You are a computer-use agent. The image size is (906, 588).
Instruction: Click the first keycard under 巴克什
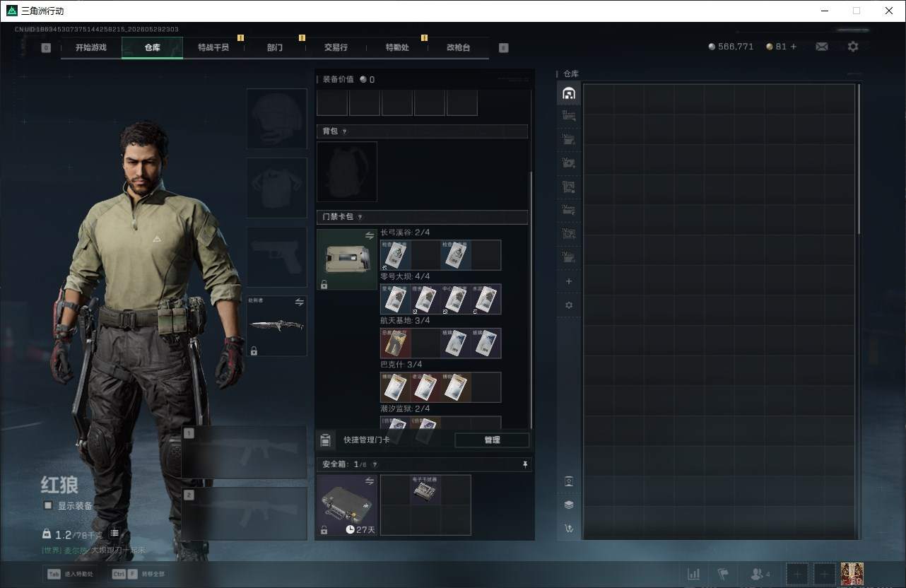(396, 387)
